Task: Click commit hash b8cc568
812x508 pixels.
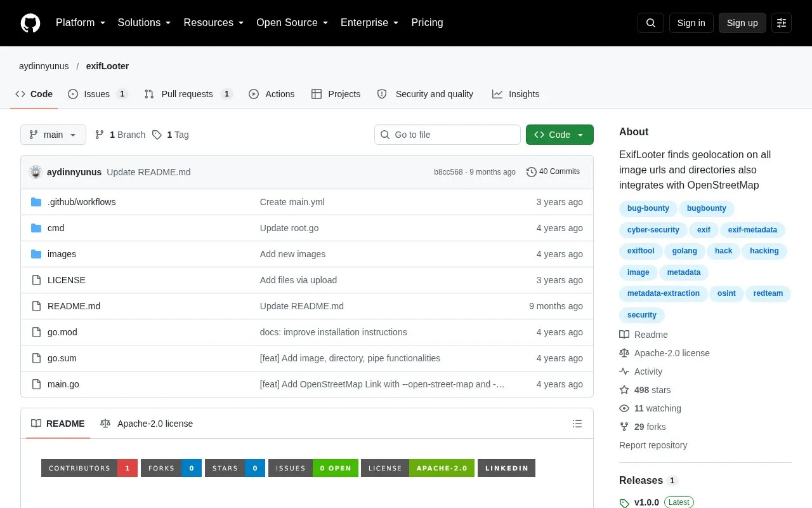Action: [x=448, y=172]
